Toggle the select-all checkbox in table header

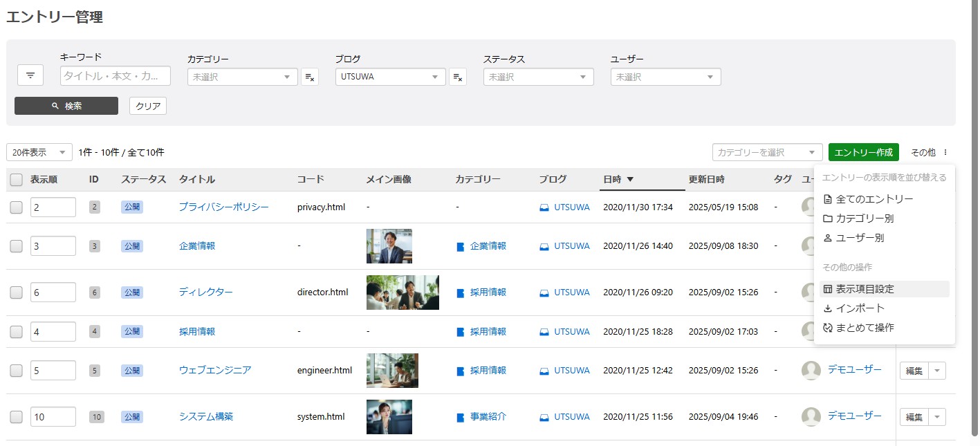16,180
